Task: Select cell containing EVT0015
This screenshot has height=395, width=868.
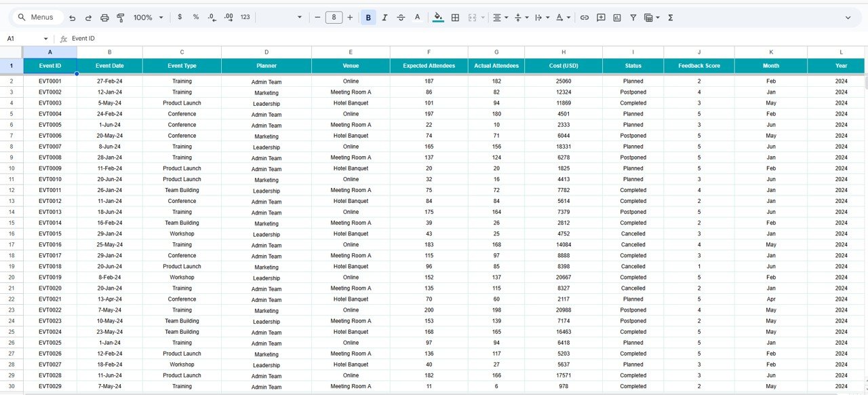Action: [x=50, y=233]
